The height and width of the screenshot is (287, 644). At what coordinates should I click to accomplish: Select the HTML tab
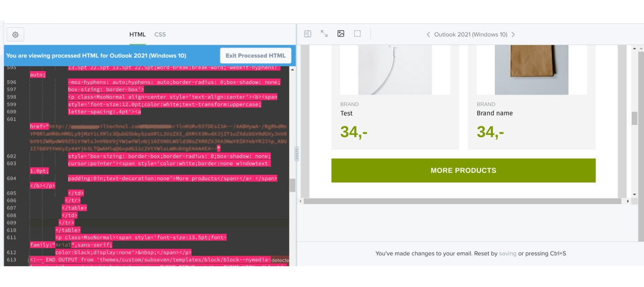[137, 34]
